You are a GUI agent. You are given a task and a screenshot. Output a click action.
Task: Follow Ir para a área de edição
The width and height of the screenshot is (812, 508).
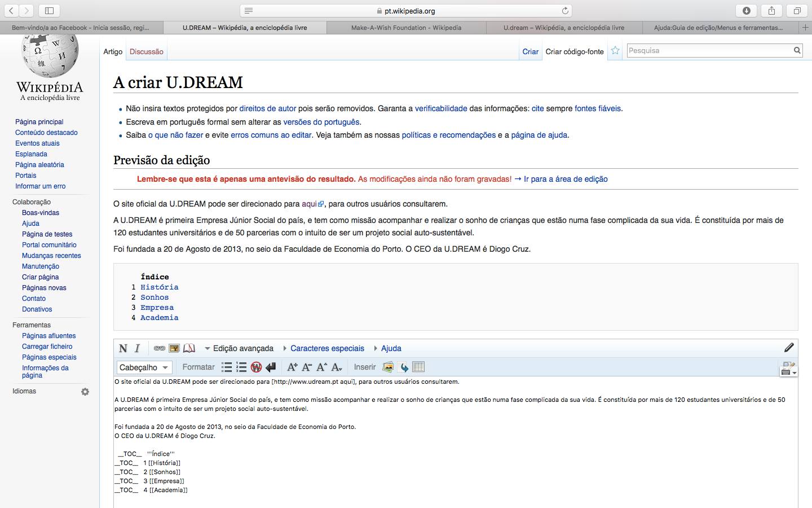pyautogui.click(x=566, y=179)
